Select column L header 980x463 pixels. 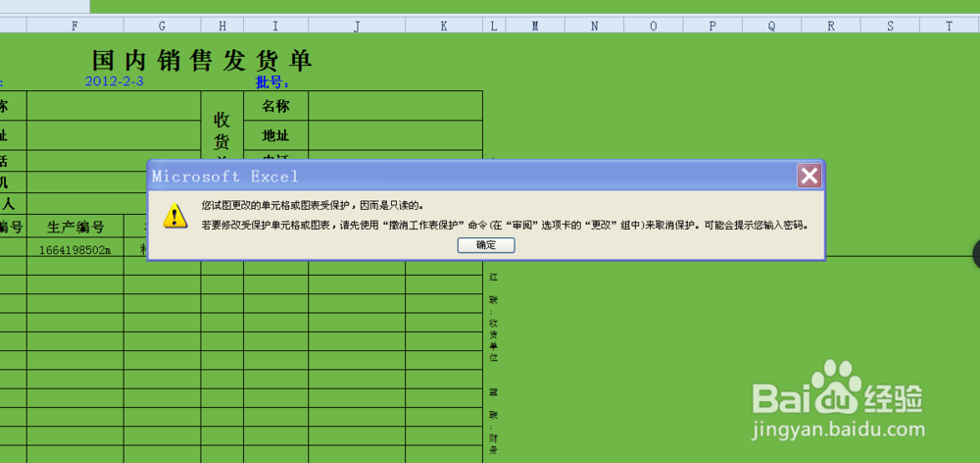pyautogui.click(x=494, y=26)
